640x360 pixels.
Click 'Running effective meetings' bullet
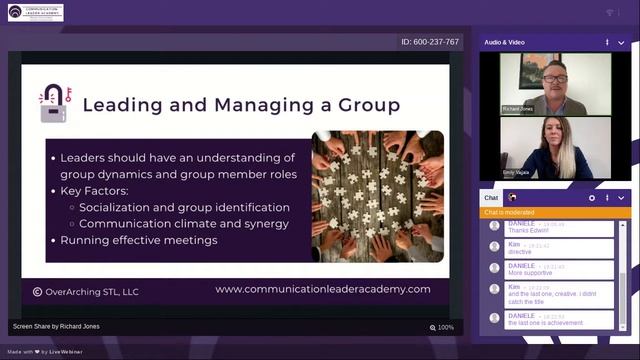click(139, 240)
